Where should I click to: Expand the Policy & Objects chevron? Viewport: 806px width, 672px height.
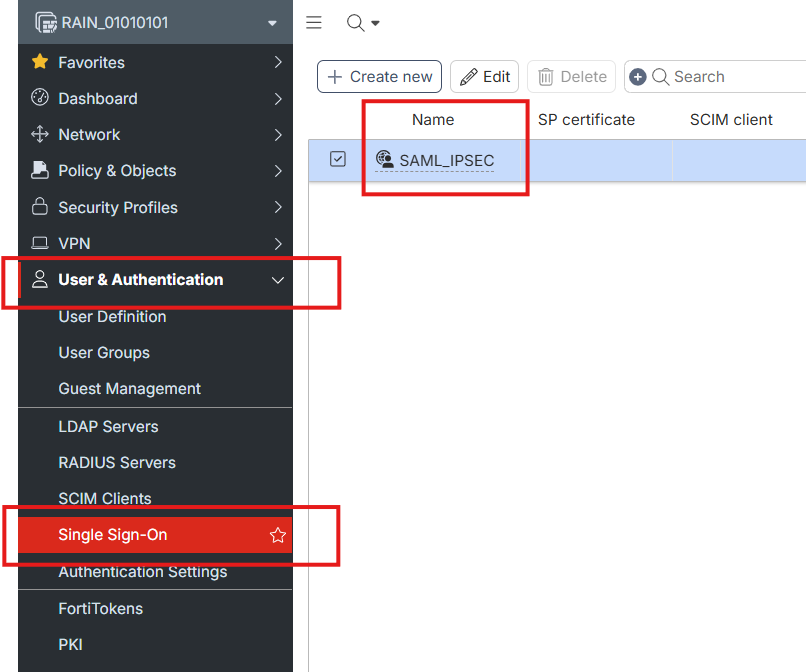[278, 171]
